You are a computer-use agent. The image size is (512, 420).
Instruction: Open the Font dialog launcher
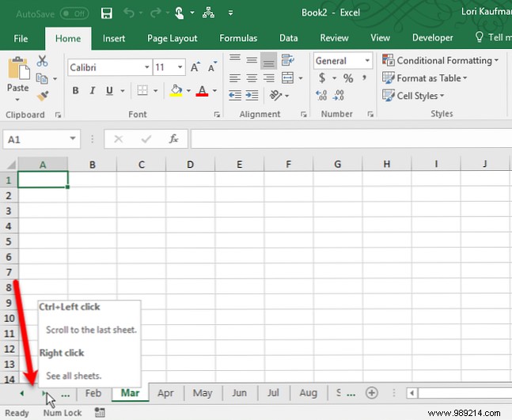click(x=217, y=115)
